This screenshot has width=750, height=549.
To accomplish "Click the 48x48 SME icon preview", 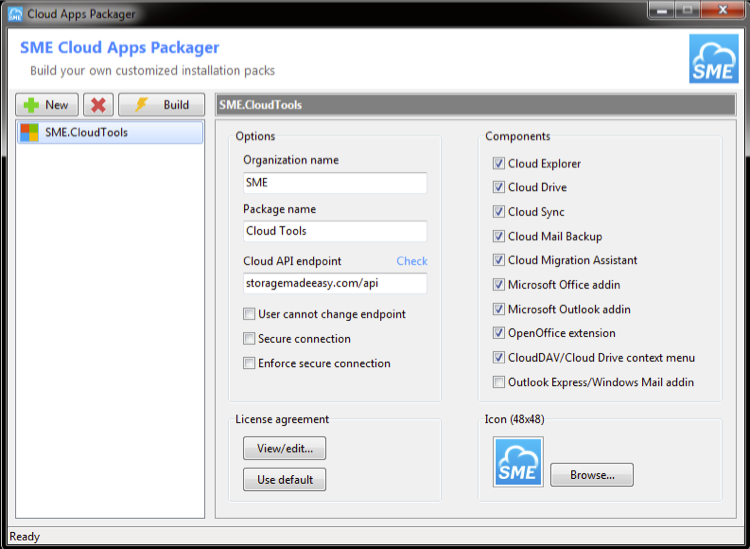I will click(518, 462).
